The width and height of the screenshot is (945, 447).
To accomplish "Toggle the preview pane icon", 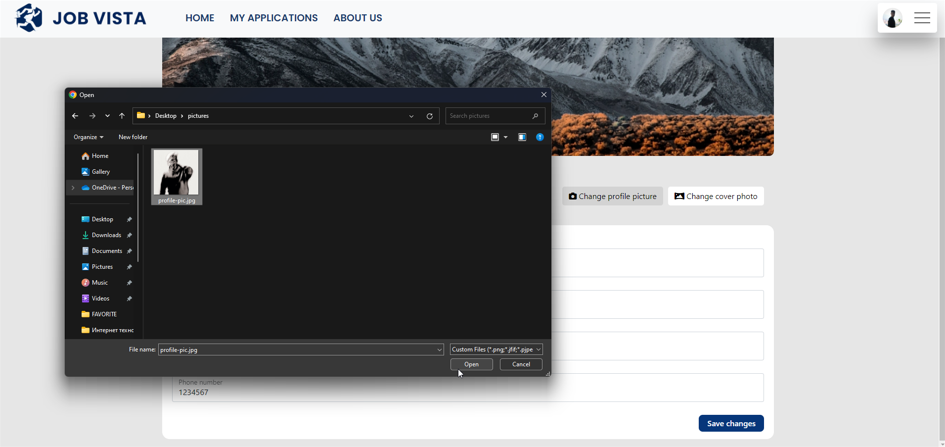I will tap(522, 137).
